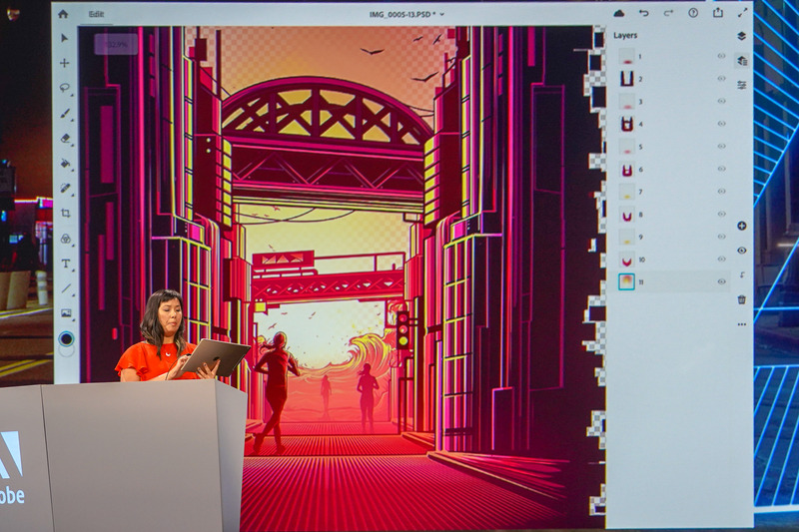Click layer name '3' in Layers panel
The height and width of the screenshot is (532, 799).
click(x=640, y=102)
